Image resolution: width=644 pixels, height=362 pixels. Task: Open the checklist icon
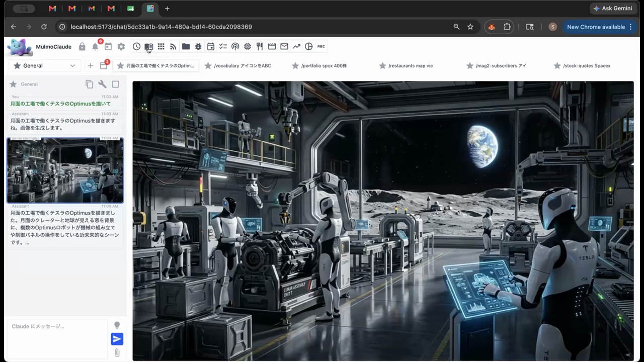click(223, 47)
